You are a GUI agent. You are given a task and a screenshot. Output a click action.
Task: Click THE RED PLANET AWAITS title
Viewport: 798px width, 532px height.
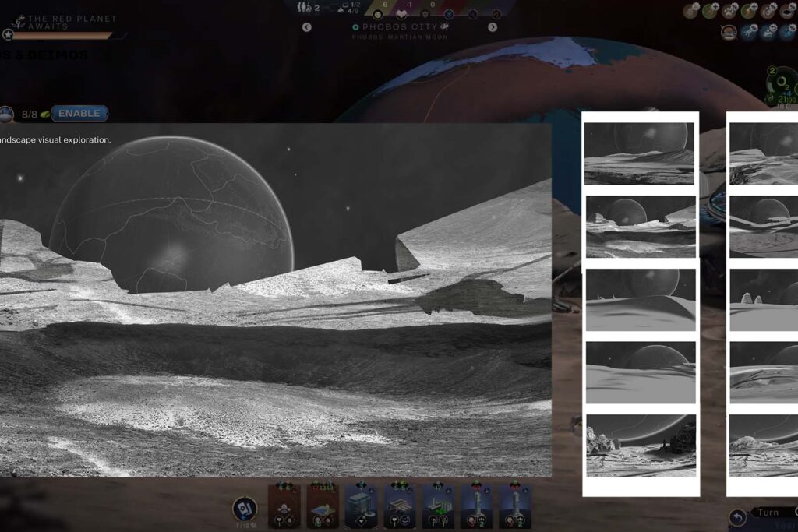coord(72,23)
